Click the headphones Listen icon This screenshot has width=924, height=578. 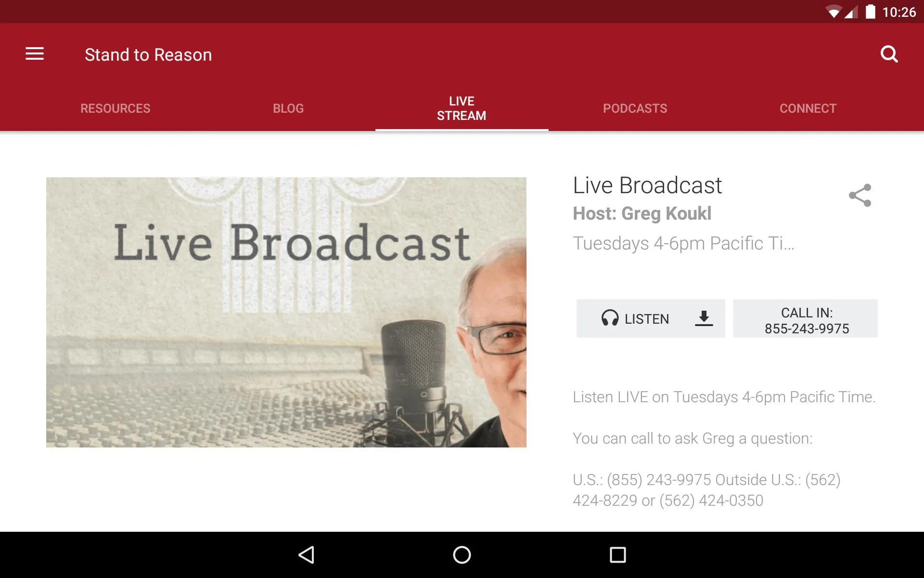pos(609,319)
